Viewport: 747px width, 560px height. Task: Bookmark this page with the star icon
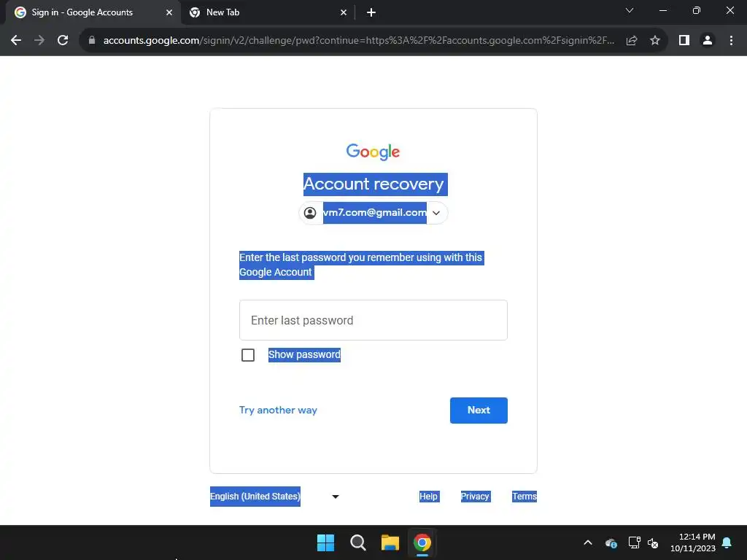(x=655, y=41)
